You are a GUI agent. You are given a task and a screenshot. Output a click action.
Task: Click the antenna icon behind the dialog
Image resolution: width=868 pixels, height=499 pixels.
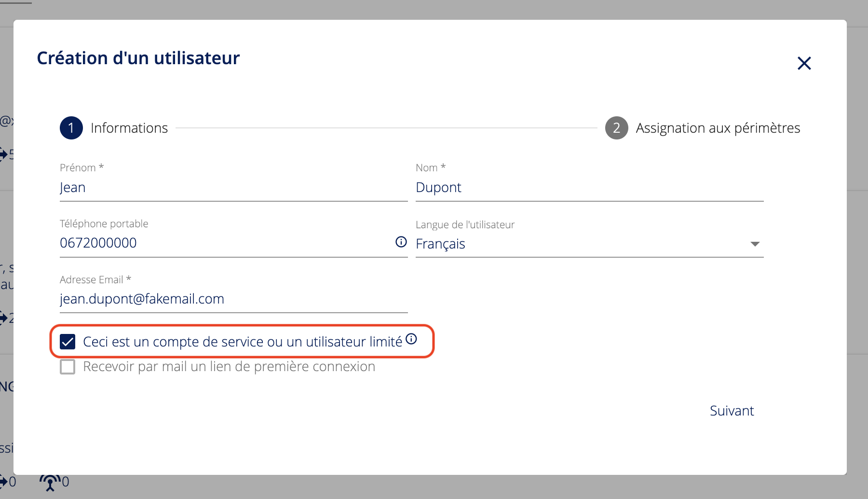coord(50,482)
